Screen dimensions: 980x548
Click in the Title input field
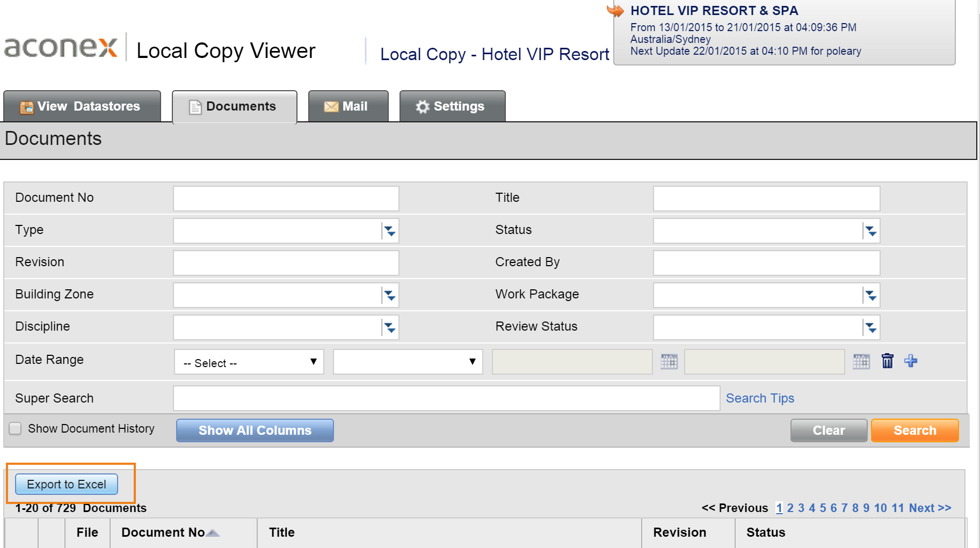pyautogui.click(x=766, y=199)
